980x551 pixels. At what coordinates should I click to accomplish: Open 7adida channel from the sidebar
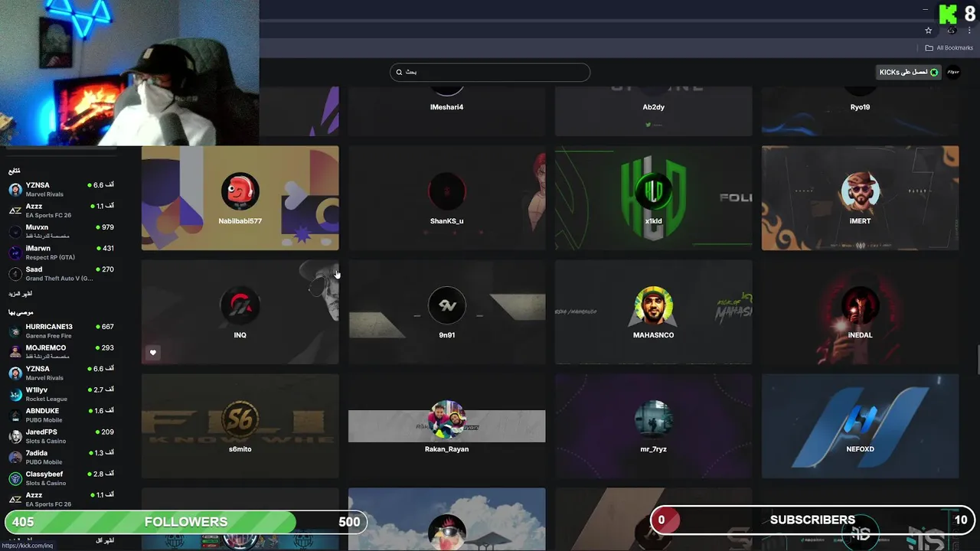61,458
